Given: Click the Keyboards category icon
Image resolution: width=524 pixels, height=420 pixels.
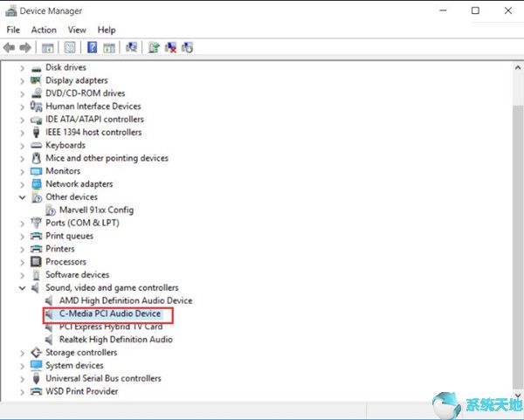Looking at the screenshot, I should point(36,145).
